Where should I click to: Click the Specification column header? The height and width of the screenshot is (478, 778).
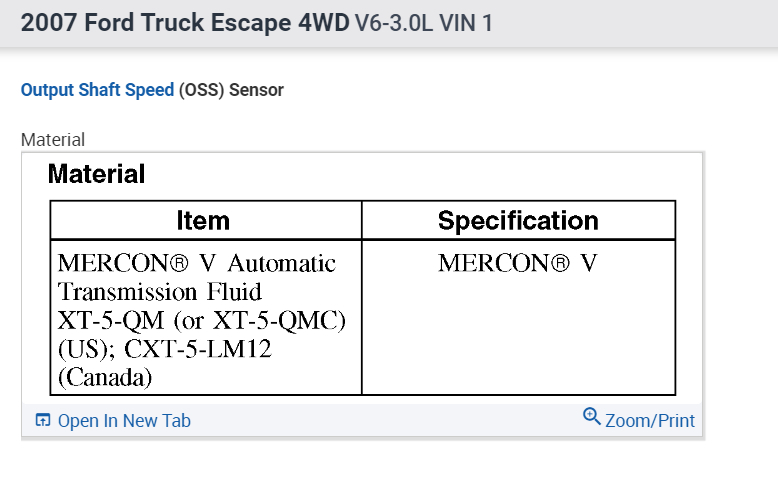point(518,221)
